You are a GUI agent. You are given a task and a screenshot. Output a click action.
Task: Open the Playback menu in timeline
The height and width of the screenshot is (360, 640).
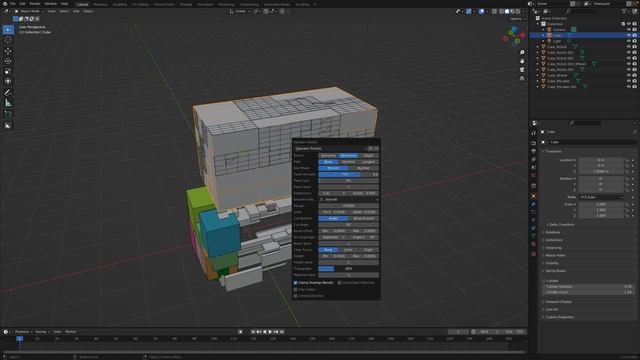coord(23,332)
